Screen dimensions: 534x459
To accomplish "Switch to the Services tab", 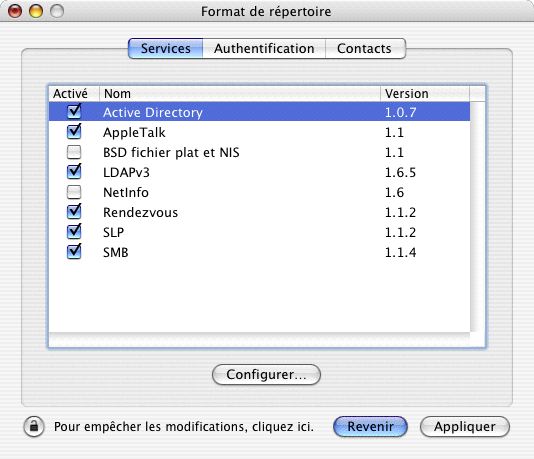I will click(x=166, y=48).
